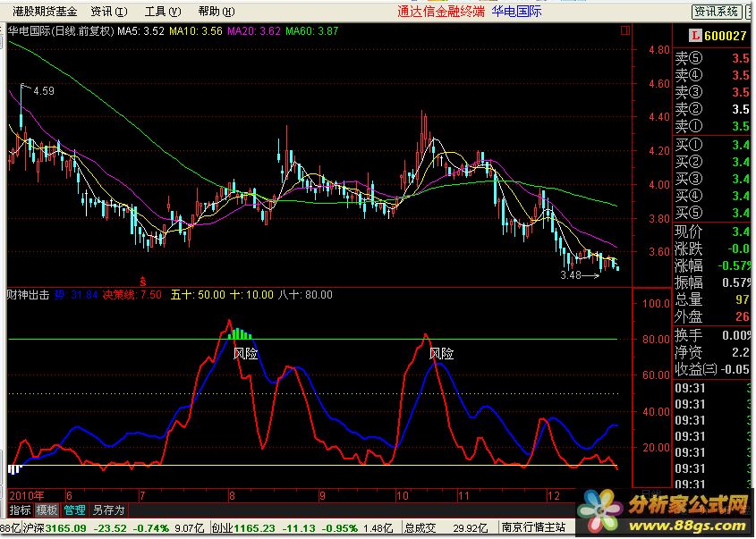756x539 pixels.
Task: Click the MA60: 3.87 label
Action: pyautogui.click(x=312, y=31)
